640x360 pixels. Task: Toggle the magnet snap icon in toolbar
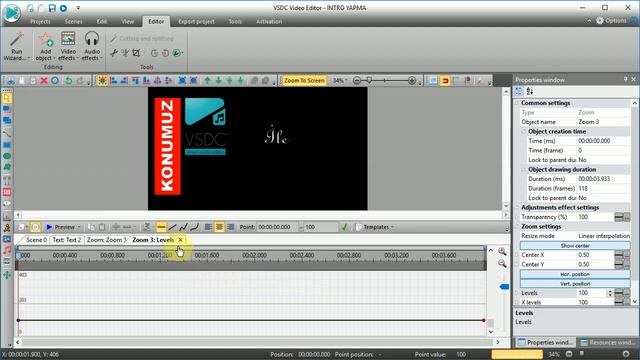445,81
